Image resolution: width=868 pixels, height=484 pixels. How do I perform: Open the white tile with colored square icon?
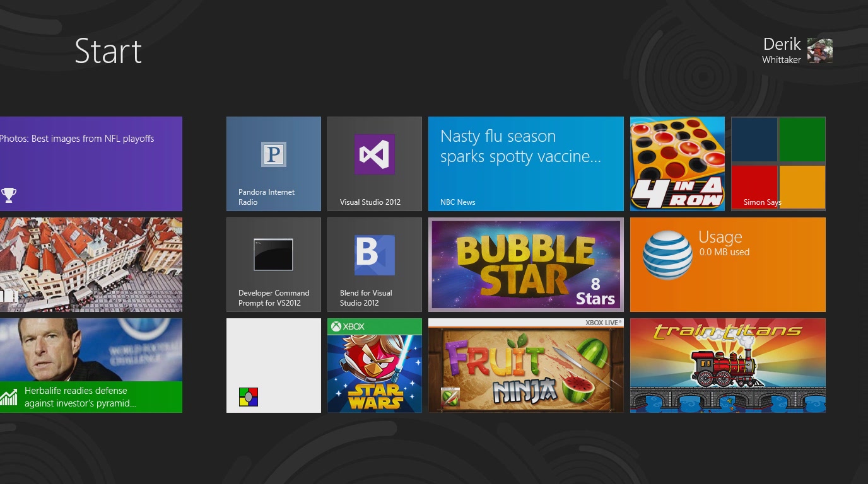274,366
